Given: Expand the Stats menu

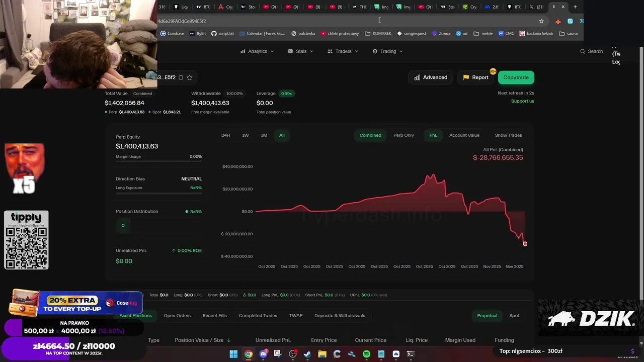Looking at the screenshot, I should 301,51.
